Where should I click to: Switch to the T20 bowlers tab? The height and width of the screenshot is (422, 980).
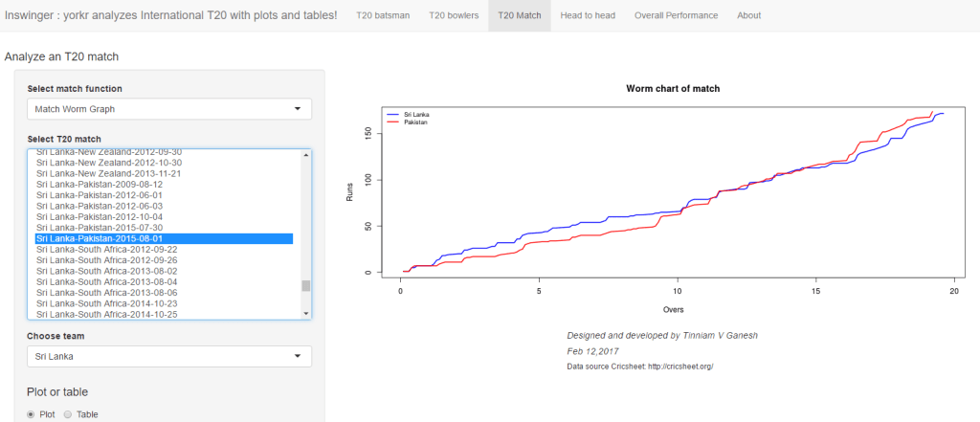tap(452, 15)
